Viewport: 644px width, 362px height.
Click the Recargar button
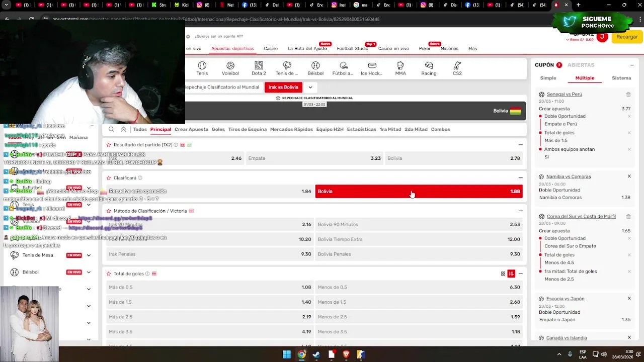627,37
